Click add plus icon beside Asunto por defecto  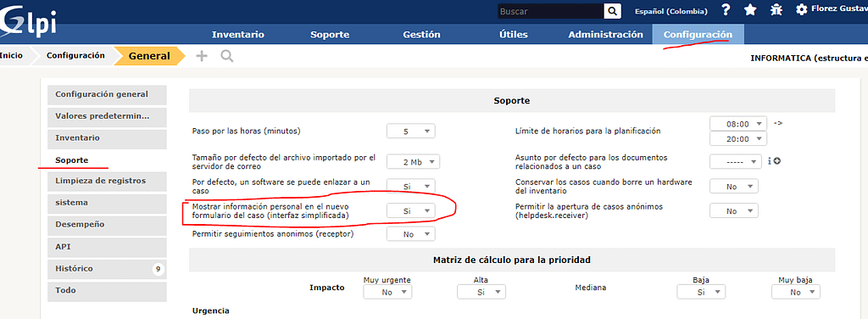[x=776, y=161]
